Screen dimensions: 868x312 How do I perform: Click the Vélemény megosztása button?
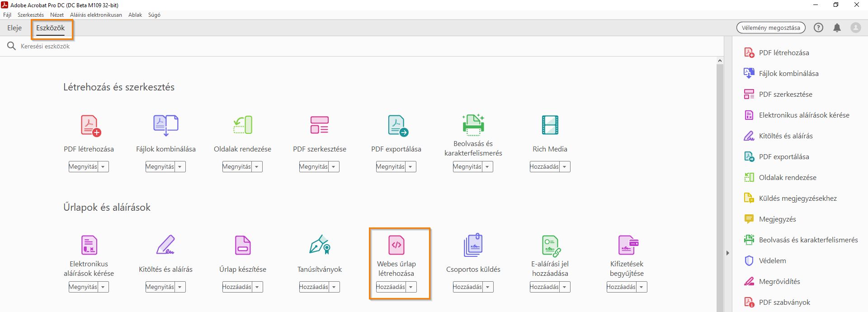pos(771,28)
